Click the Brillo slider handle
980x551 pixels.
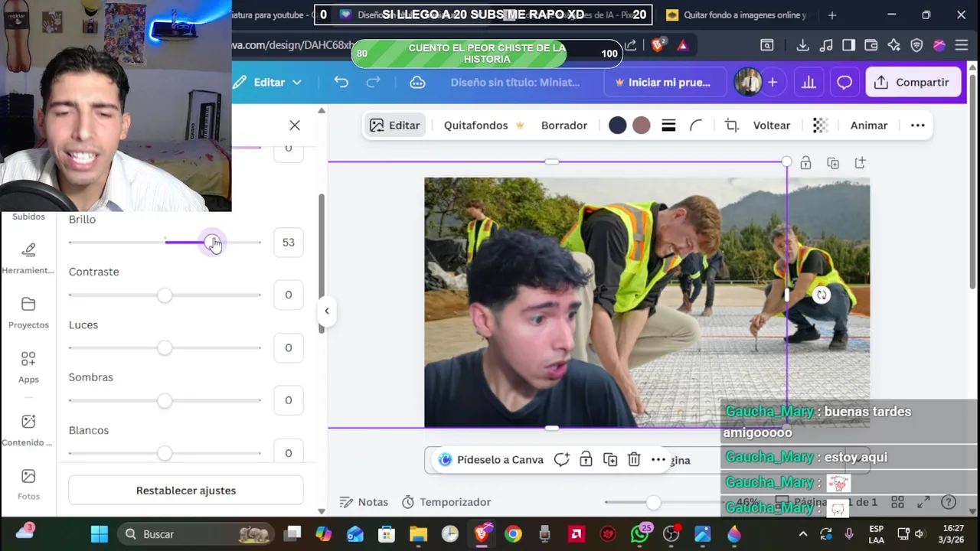point(212,242)
